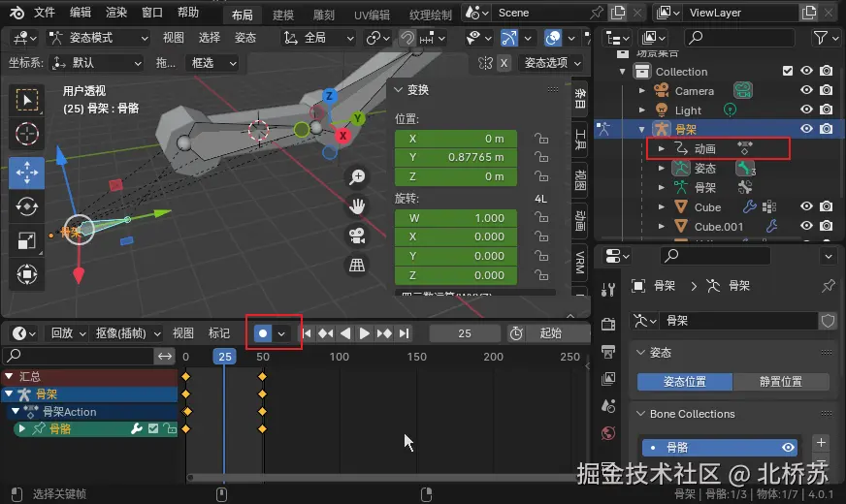846x504 pixels.
Task: Select the box select tool
Action: point(26,100)
